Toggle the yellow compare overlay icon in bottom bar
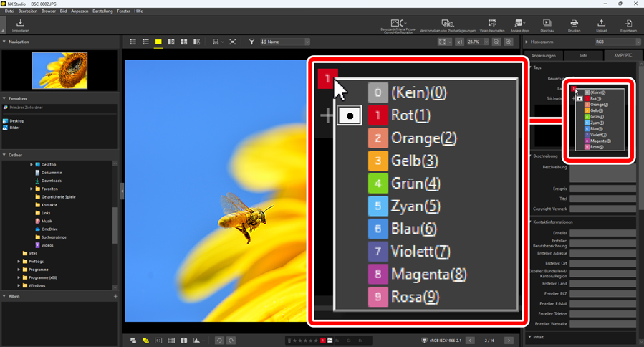Screen dimensions: 644x347 coord(145,341)
